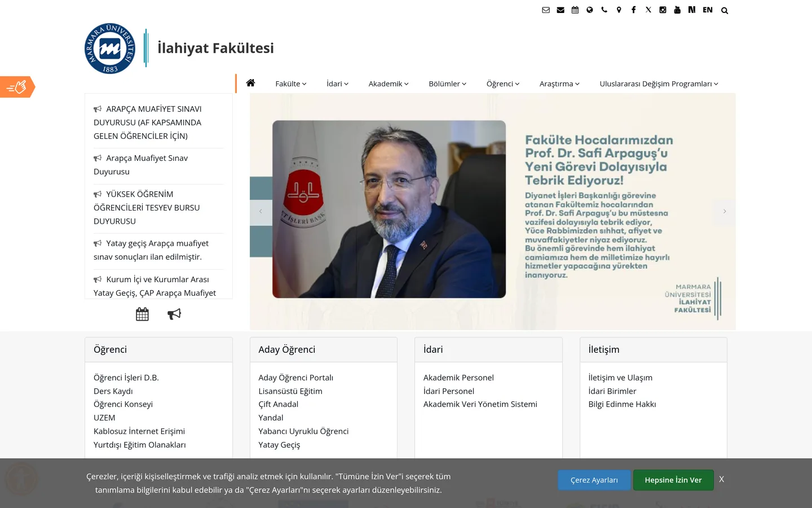Open Yabancı Uyruklu Öğrenci link
The image size is (812, 508).
(303, 431)
